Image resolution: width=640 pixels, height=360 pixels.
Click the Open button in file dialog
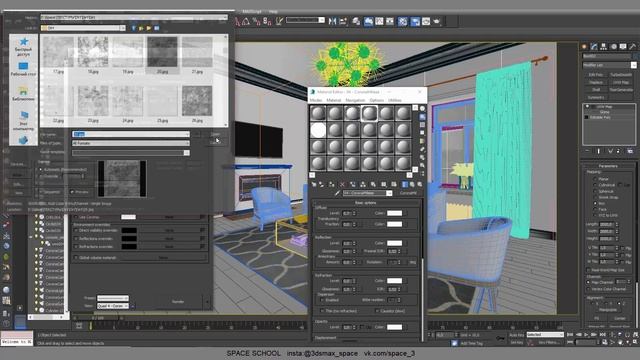[215, 134]
